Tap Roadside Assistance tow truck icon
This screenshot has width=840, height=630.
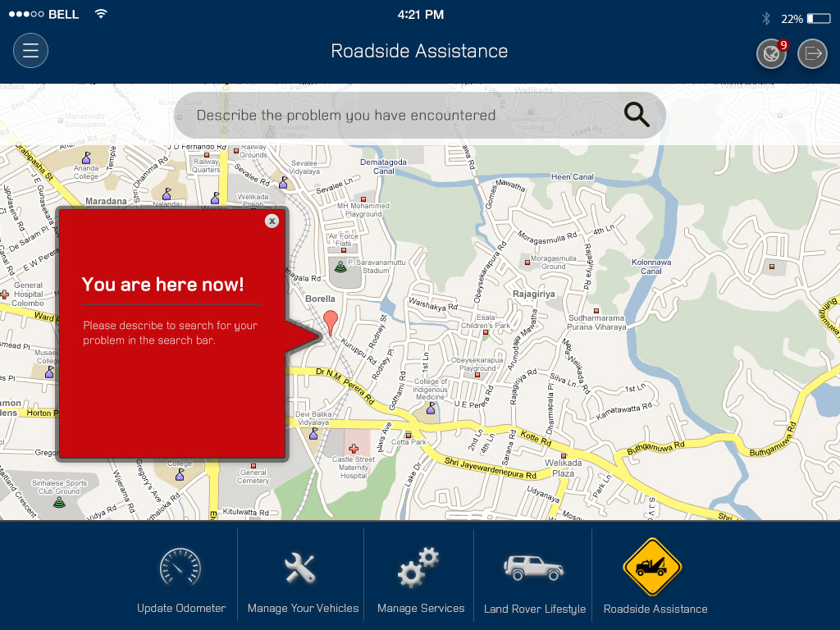[x=652, y=567]
